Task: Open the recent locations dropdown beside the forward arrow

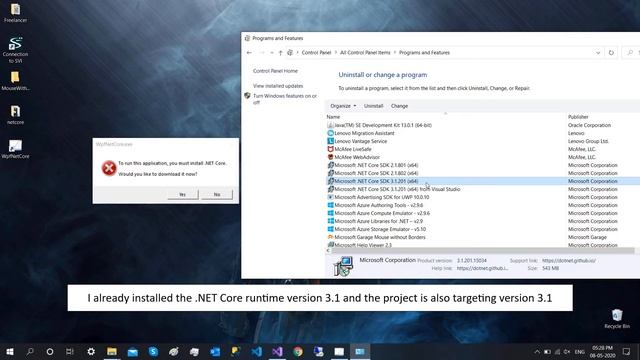Action: (272, 53)
